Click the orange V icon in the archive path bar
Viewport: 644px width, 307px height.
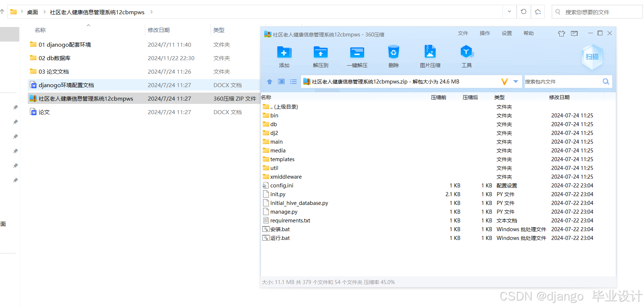[505, 82]
